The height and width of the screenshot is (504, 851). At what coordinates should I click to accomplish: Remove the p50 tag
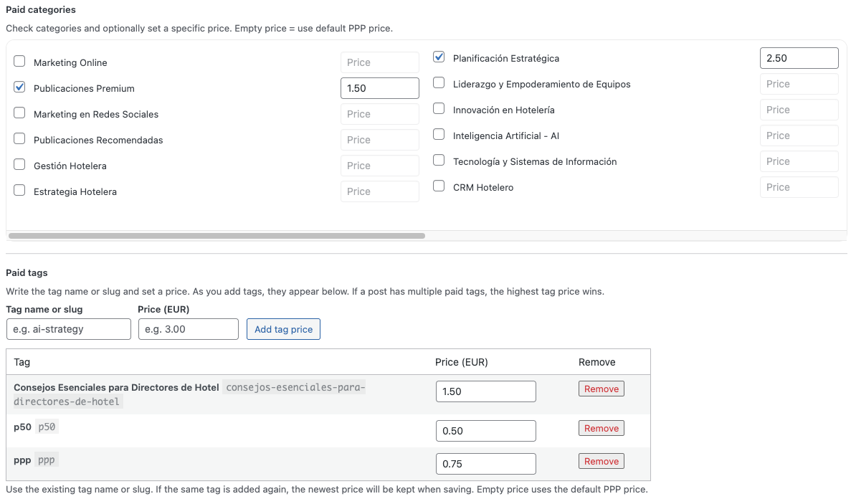coord(601,428)
